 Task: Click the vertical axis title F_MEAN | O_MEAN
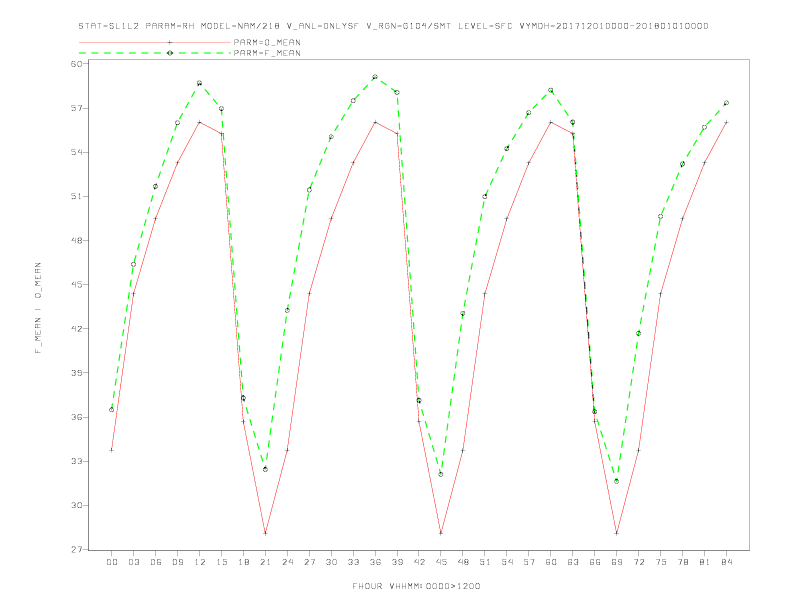click(38, 308)
